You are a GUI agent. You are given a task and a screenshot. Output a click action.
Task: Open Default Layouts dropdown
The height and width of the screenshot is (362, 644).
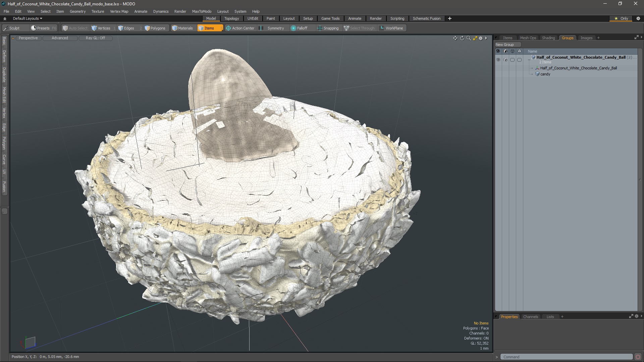[x=28, y=18]
